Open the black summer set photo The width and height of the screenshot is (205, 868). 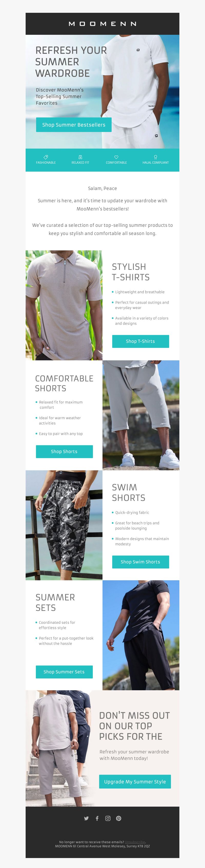[x=141, y=635]
